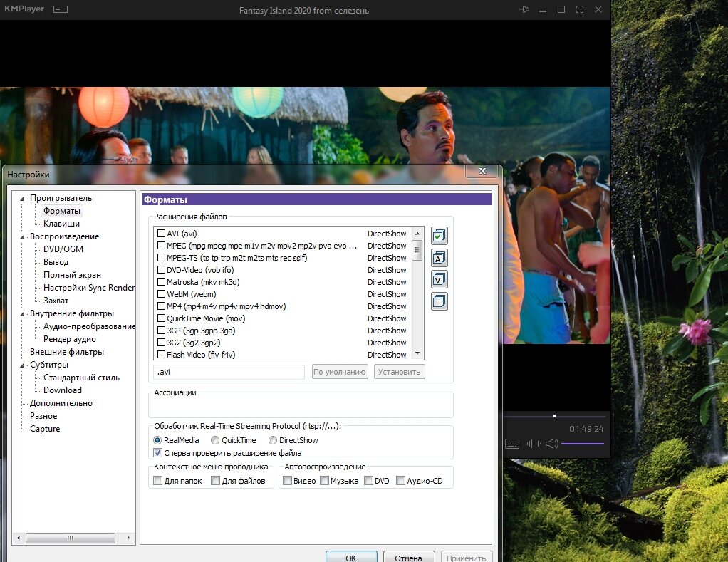Uncheck 'Сперва проверить расширение файла'

click(x=158, y=453)
